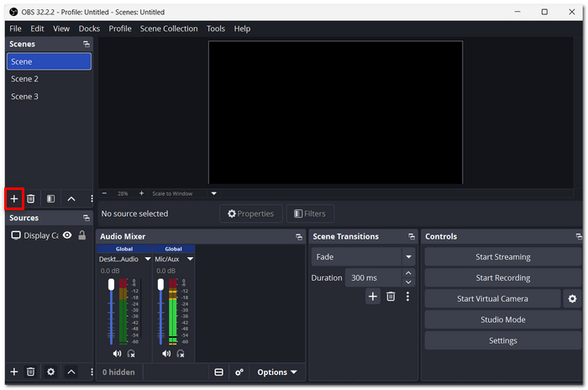Viewport: 588px width, 390px height.
Task: Click Start Virtual Camera button
Action: coord(492,298)
